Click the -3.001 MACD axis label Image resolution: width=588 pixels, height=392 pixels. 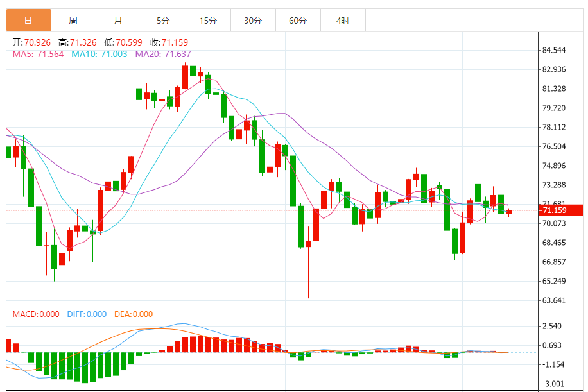pyautogui.click(x=553, y=384)
